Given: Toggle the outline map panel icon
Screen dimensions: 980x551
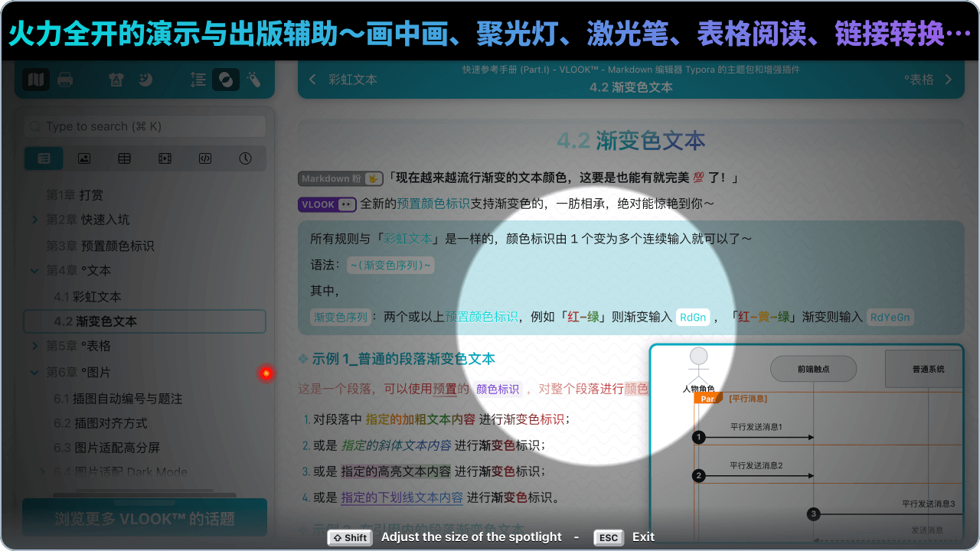Looking at the screenshot, I should 36,79.
